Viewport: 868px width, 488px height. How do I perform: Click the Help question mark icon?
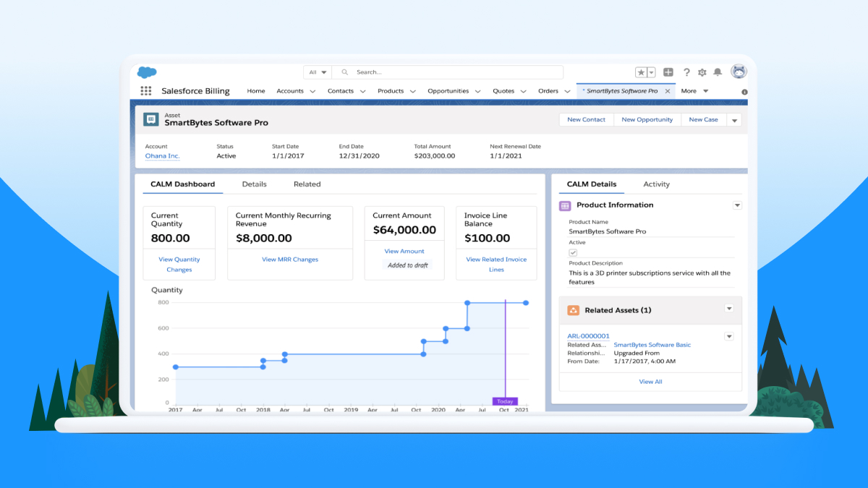click(686, 72)
